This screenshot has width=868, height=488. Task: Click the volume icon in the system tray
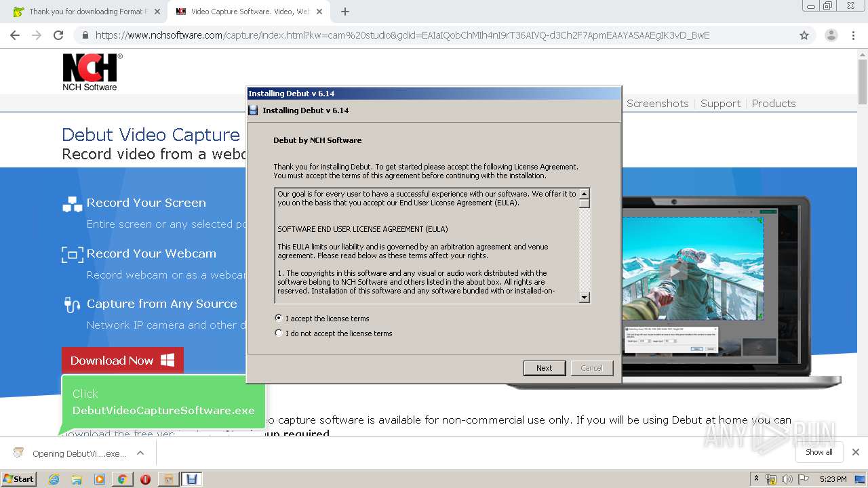[x=787, y=479]
